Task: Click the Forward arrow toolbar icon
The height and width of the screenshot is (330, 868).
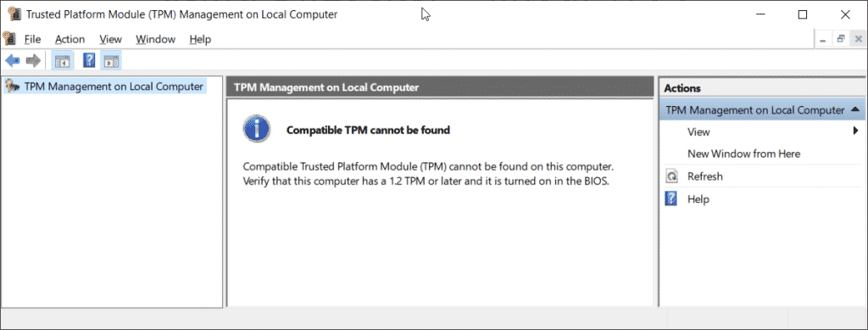Action: (x=33, y=60)
